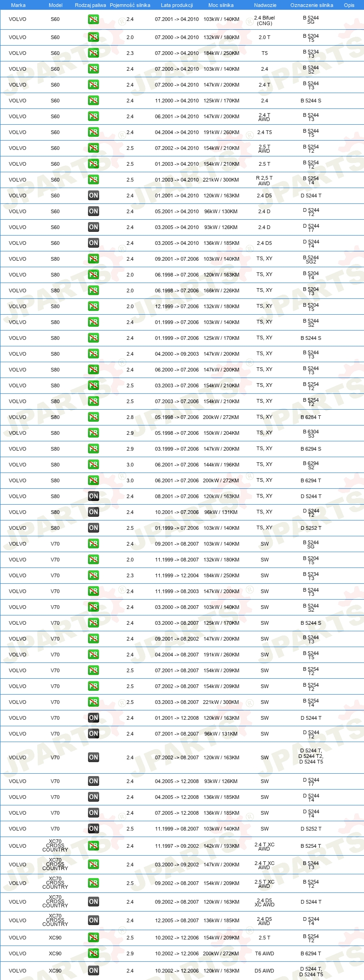
Task: Click diesel ON icon for S80 D 5252 T
Action: point(94,528)
